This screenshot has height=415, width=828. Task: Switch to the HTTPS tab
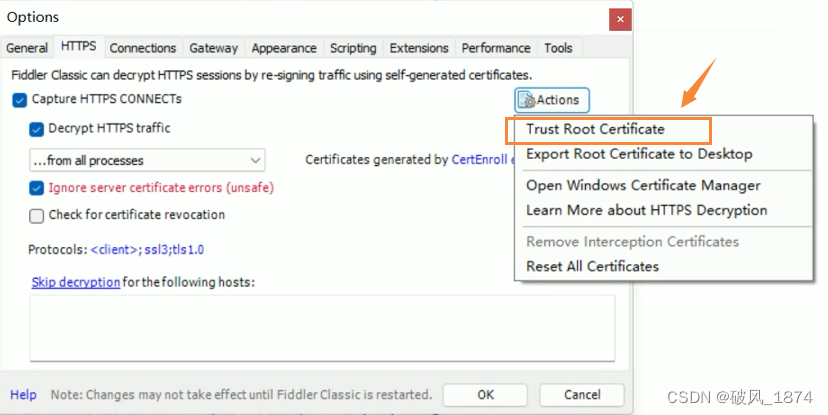[x=79, y=46]
